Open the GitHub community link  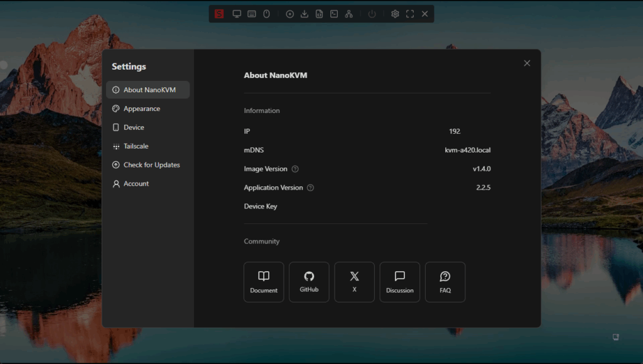[309, 282]
